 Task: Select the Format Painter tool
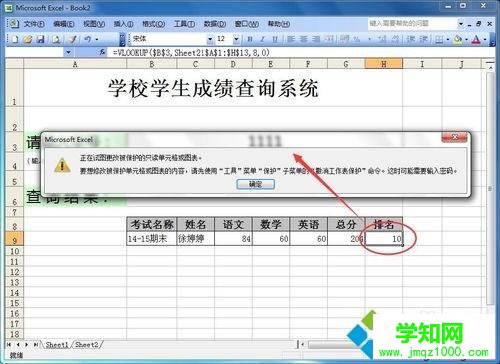72,39
